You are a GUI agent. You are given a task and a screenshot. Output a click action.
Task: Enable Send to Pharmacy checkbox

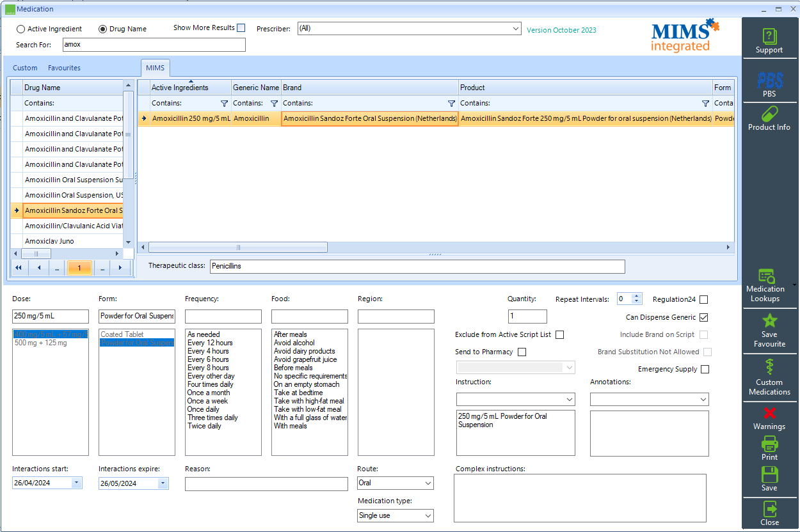[522, 352]
